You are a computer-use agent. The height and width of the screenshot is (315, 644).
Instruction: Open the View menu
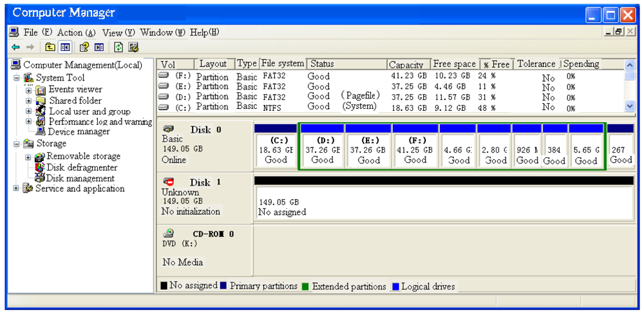pos(118,32)
